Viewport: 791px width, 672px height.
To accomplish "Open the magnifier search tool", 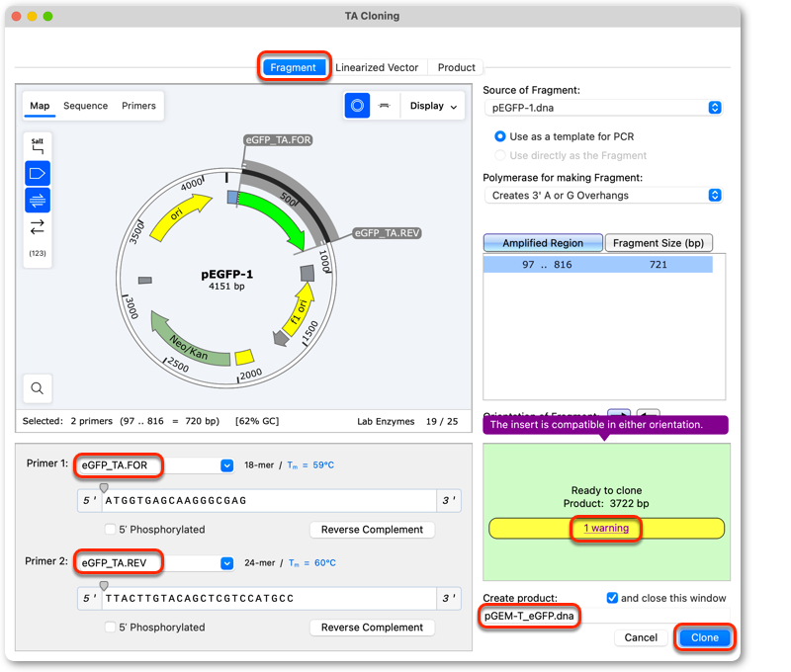I will pyautogui.click(x=38, y=388).
